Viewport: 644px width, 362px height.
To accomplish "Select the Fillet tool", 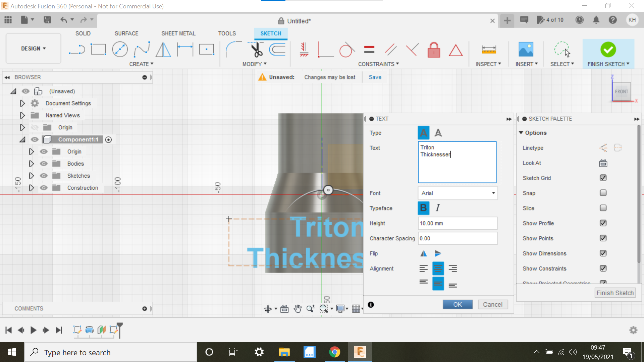I will pos(233,50).
